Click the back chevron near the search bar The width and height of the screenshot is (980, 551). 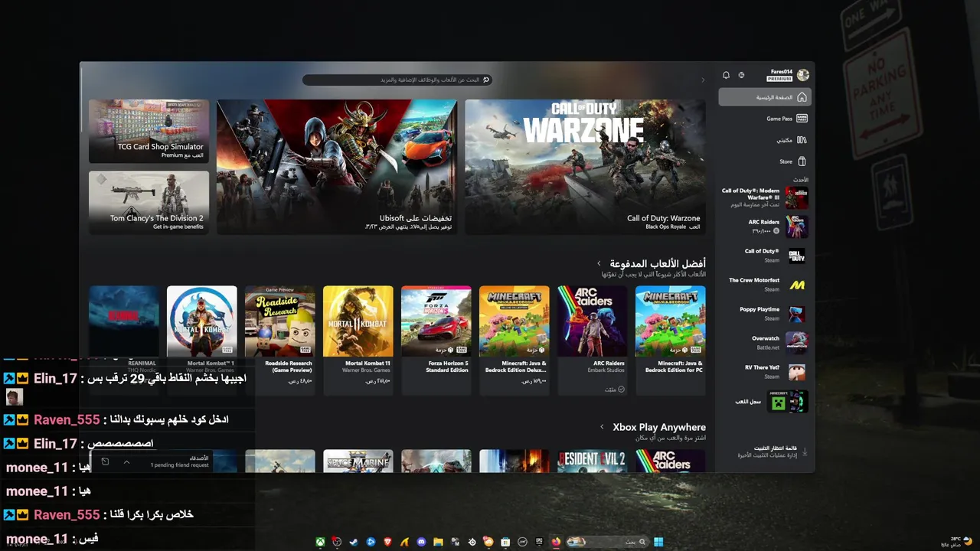[703, 80]
